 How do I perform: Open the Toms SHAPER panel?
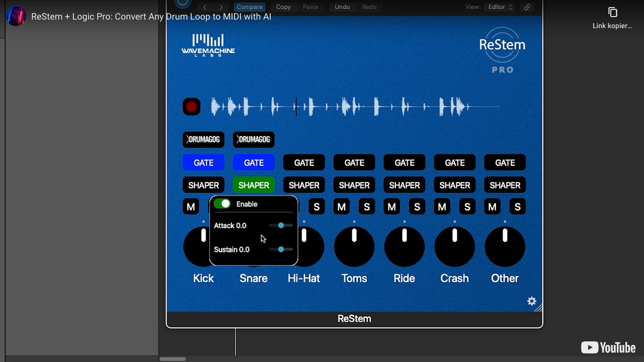354,185
